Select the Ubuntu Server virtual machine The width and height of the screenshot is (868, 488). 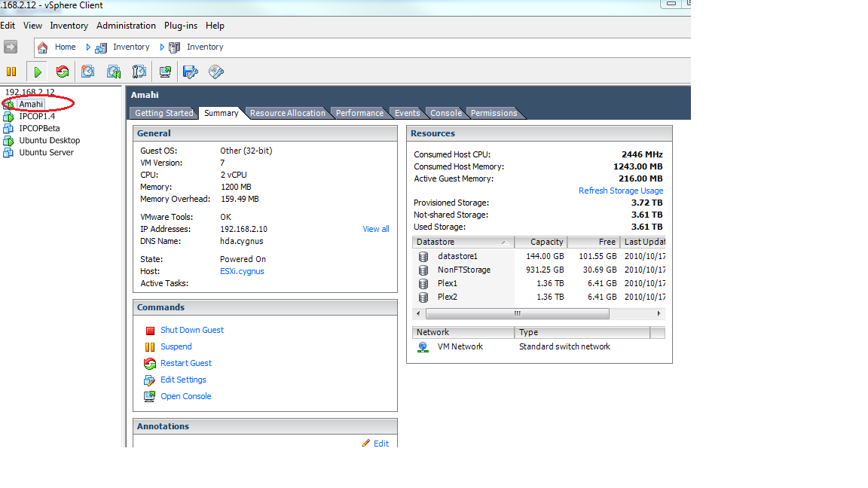[x=46, y=153]
